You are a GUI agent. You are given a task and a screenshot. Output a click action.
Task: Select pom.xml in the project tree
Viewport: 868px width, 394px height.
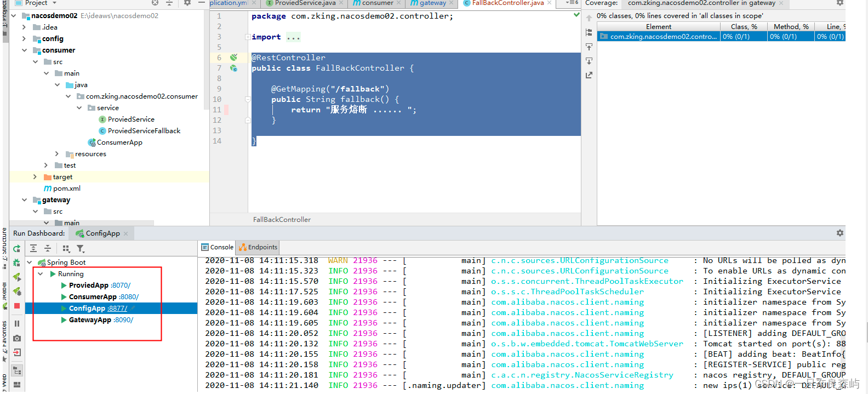pos(66,189)
